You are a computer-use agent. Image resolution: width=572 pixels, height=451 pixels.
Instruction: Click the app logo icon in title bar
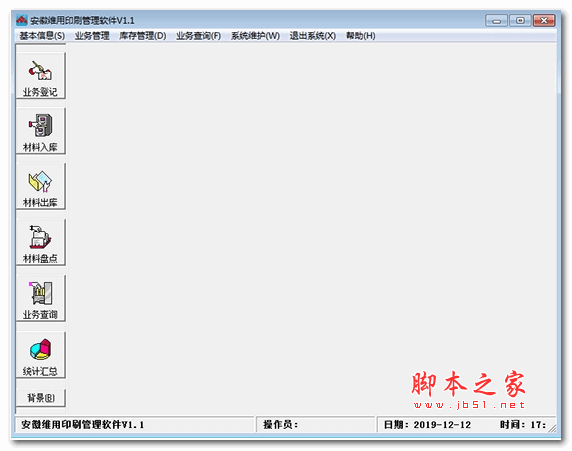pos(22,20)
